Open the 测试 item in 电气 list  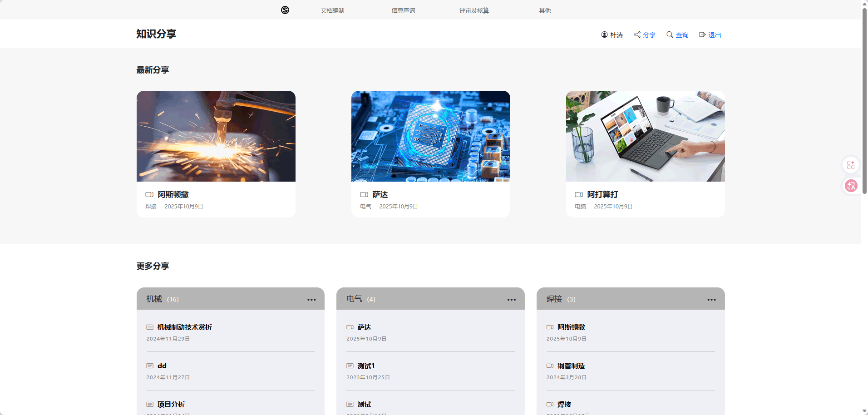pos(364,404)
